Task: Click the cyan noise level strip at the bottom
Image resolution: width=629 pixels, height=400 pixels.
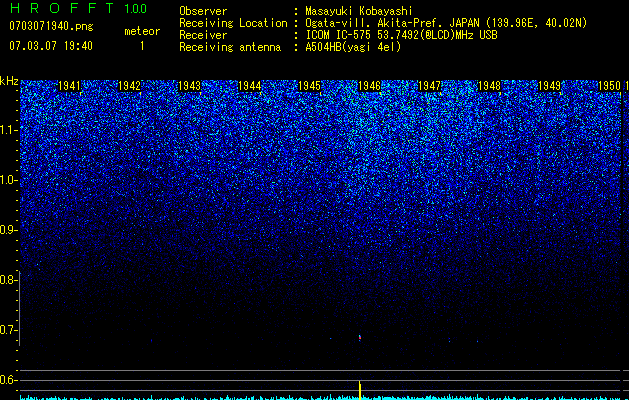Action: [x=321, y=398]
